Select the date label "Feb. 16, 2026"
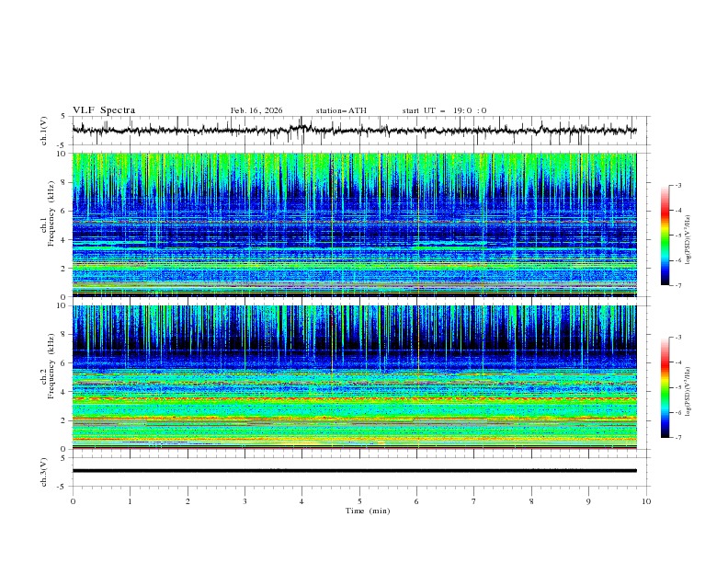Screen dimensions: 728x563 [x=256, y=110]
